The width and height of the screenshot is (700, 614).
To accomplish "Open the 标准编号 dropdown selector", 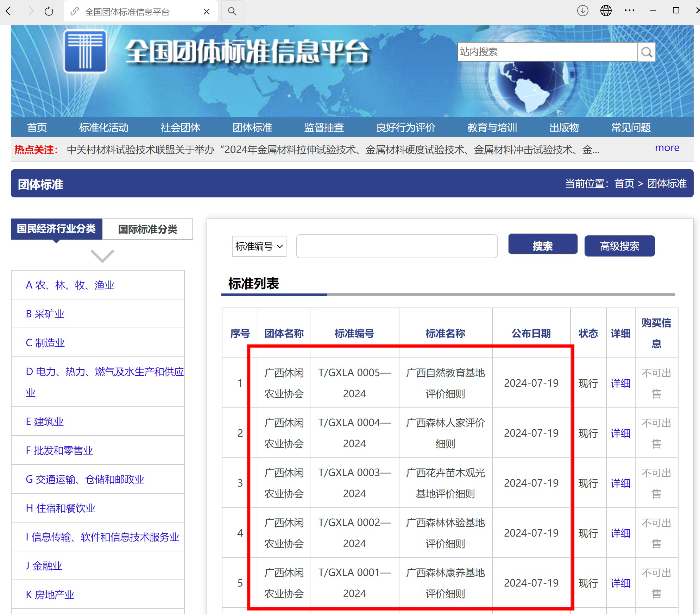I will (x=259, y=246).
